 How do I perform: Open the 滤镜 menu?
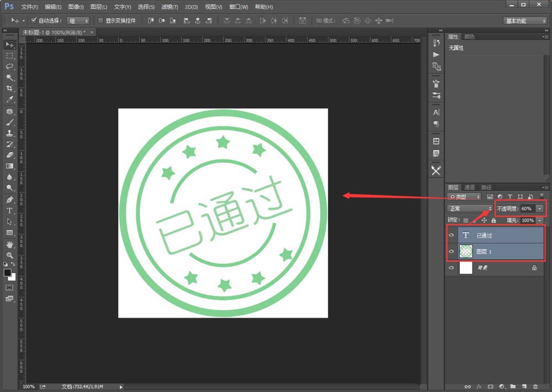click(169, 7)
